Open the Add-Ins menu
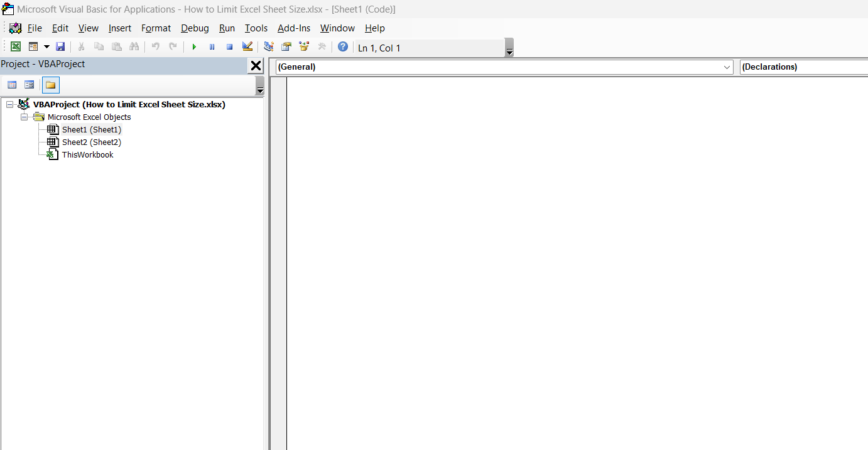 coord(294,28)
